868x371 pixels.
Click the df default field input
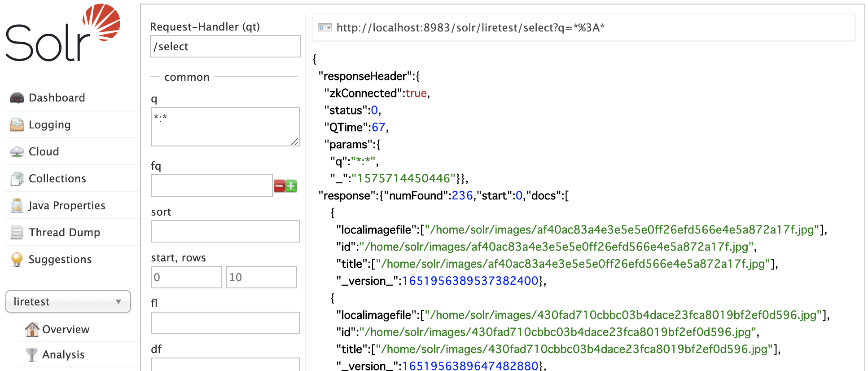tap(225, 364)
